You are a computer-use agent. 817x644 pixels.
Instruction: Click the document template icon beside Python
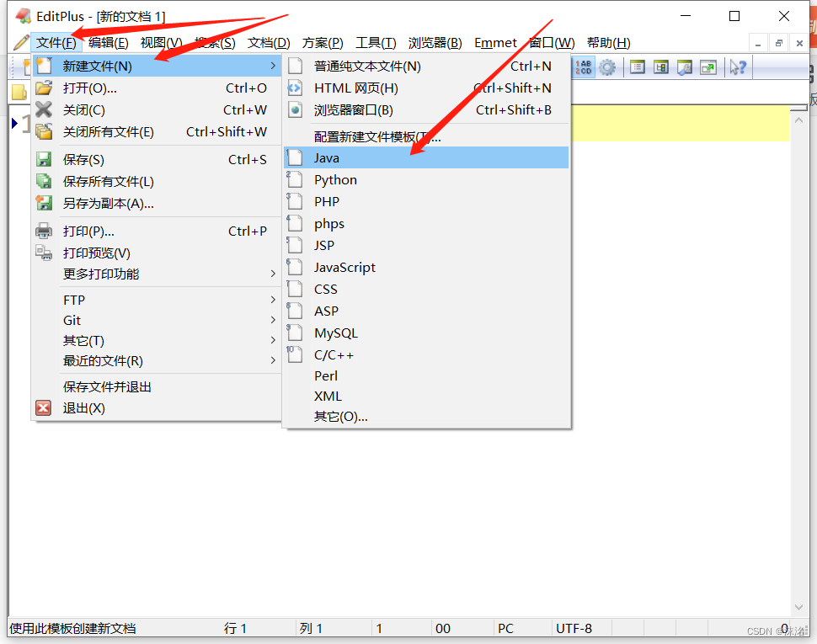(x=295, y=179)
